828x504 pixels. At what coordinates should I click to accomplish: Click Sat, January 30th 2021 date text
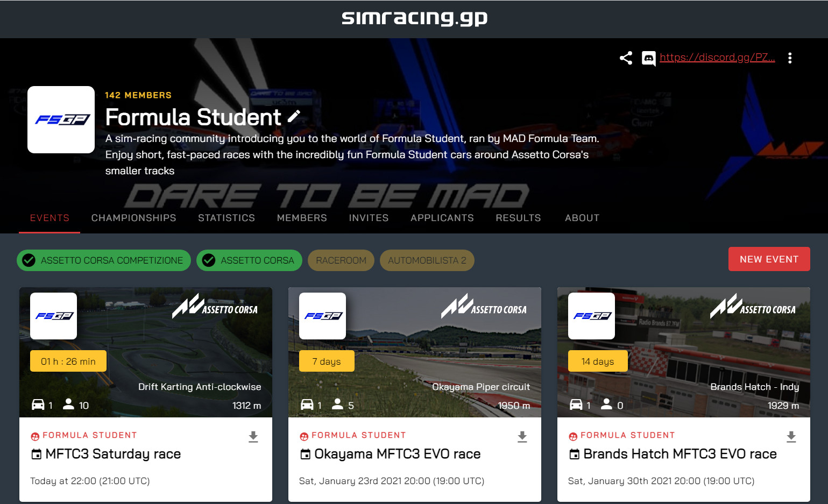[661, 481]
